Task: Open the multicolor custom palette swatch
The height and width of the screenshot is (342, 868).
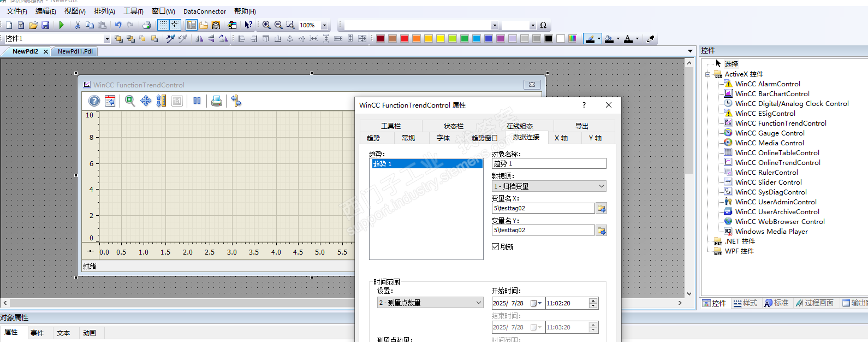Action: (573, 39)
